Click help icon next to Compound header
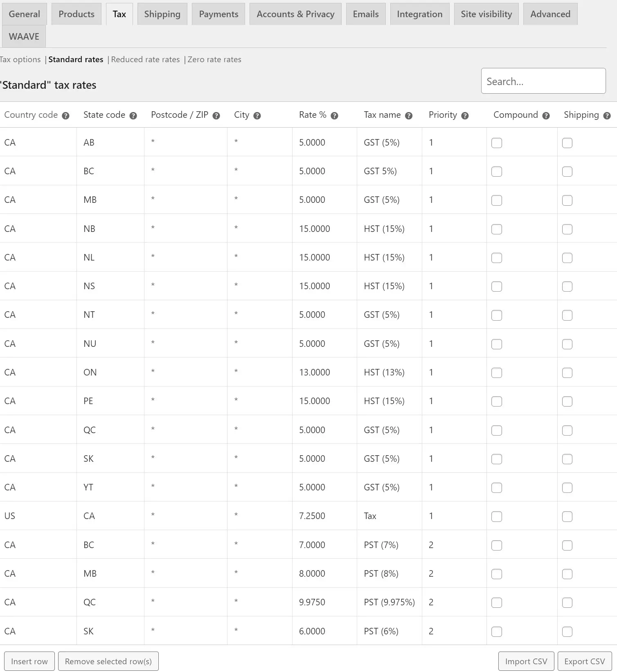617x672 pixels. [546, 116]
